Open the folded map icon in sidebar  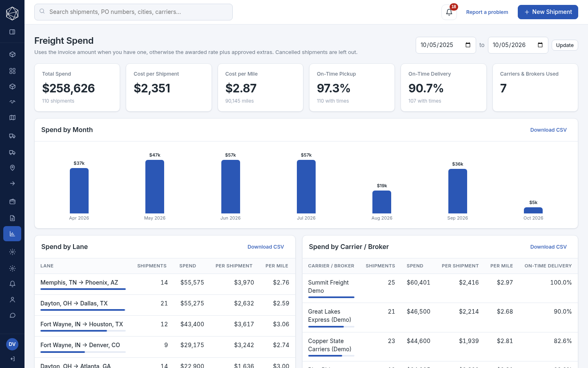pos(12,118)
